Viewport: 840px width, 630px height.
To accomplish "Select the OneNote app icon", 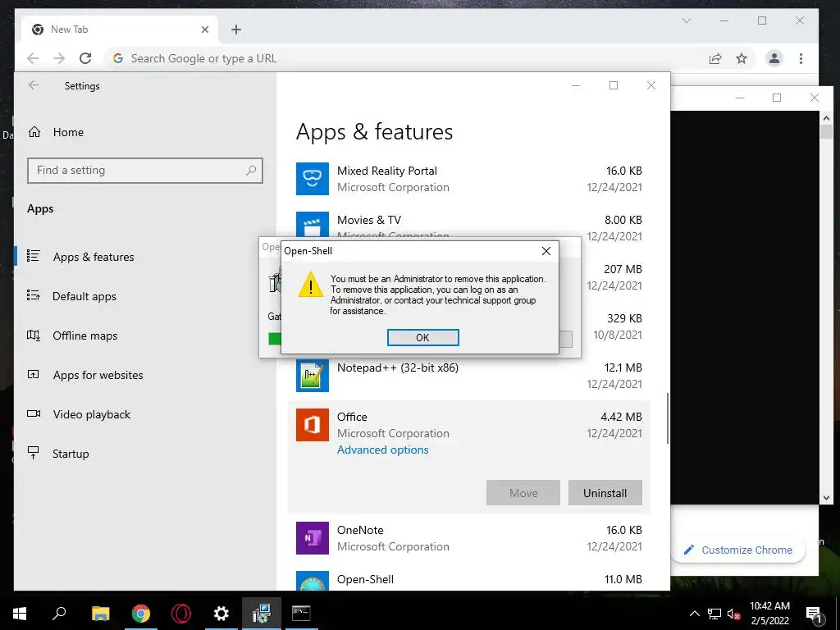I will (x=313, y=538).
